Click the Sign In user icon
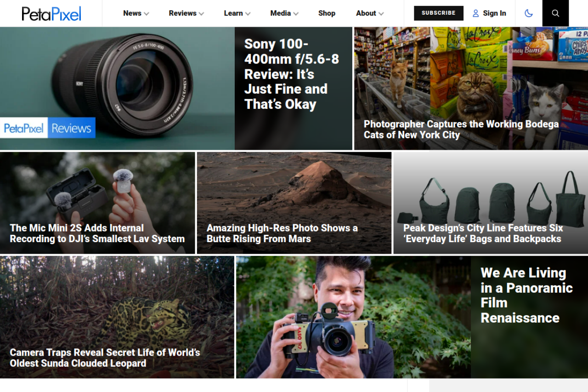This screenshot has height=392, width=588. 475,13
